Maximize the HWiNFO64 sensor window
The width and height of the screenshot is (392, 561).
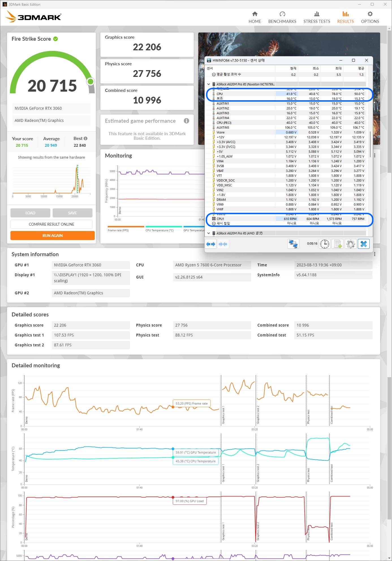[354, 60]
